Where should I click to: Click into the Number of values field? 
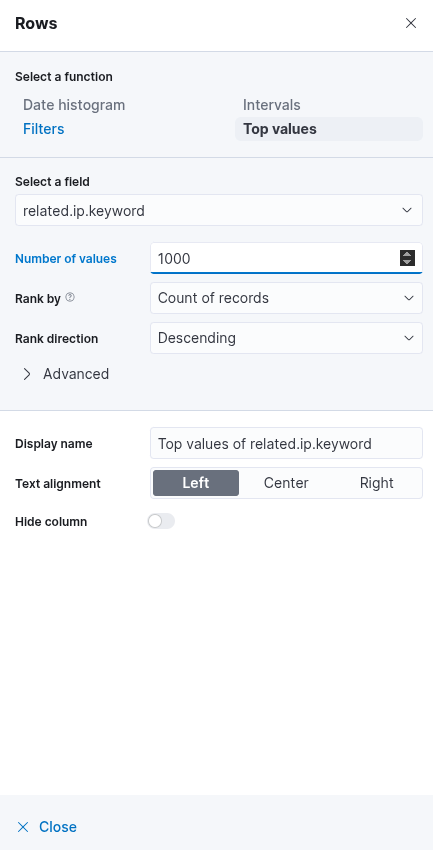pos(276,259)
